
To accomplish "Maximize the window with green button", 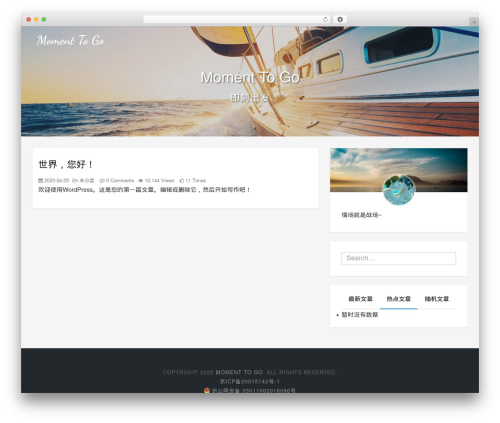I will 44,19.
